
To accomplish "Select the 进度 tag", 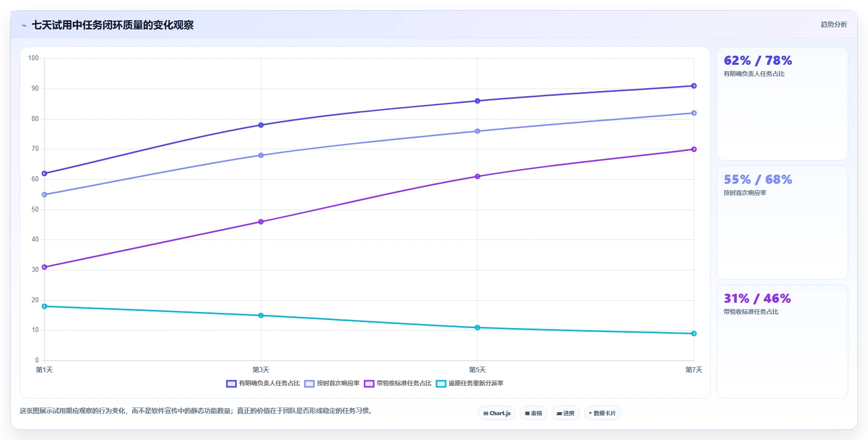I will [566, 413].
